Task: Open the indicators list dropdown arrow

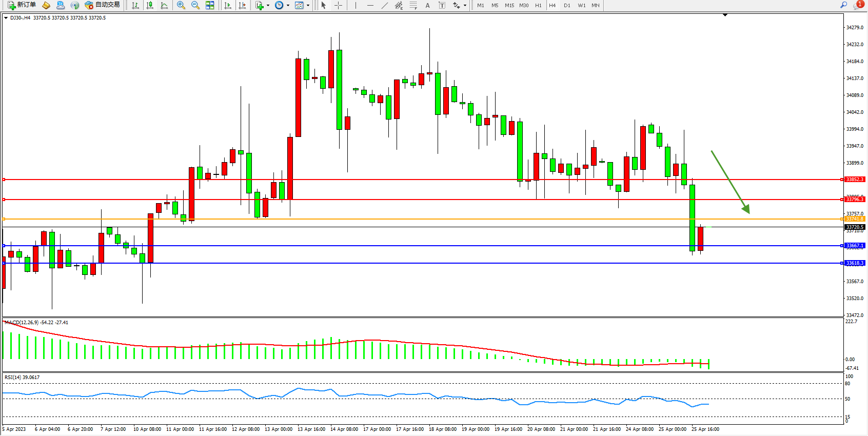Action: [x=268, y=6]
